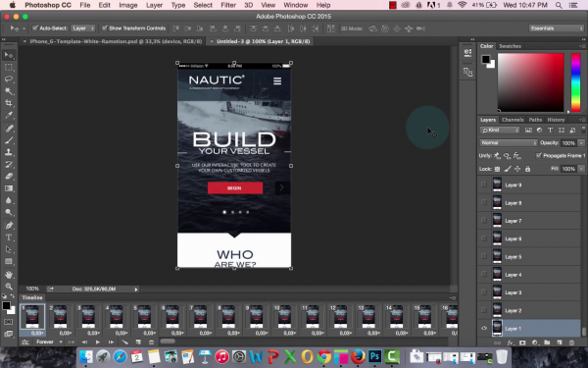Image resolution: width=588 pixels, height=368 pixels.
Task: Show Layer 9 visibility
Action: pos(484,184)
